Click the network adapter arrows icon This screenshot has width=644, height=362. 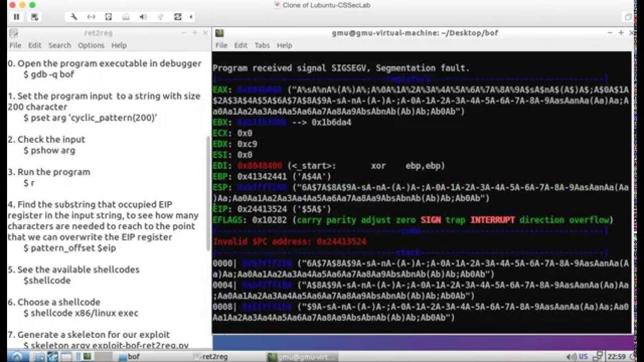[x=91, y=17]
